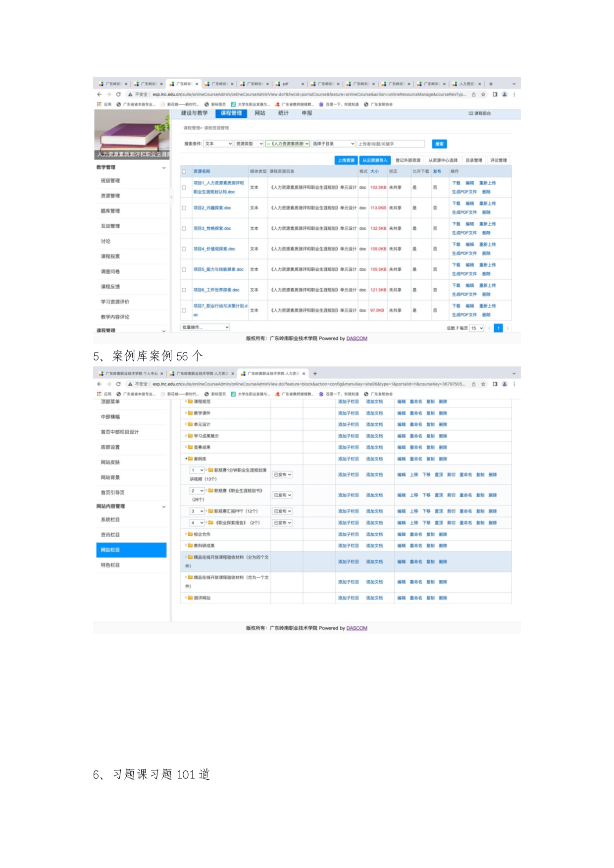Open new tab plus in upper browser

tap(491, 84)
